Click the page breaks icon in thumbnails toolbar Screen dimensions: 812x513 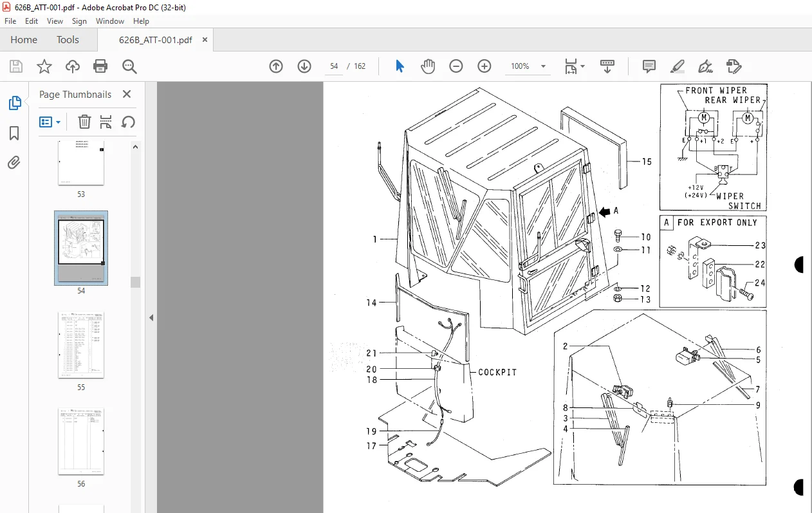(x=106, y=122)
